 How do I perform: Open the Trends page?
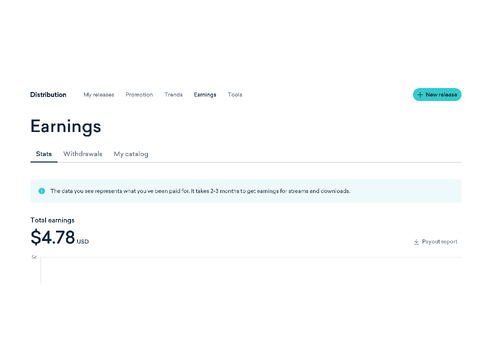pos(173,95)
